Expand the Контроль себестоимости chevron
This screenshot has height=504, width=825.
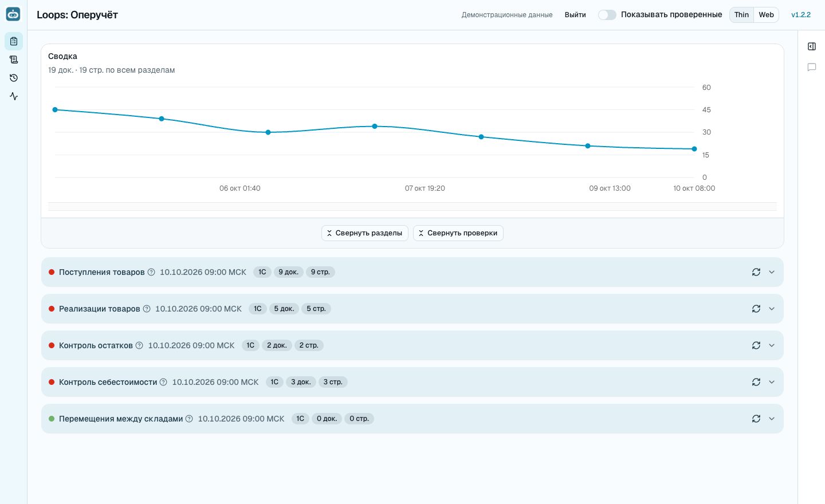click(x=772, y=382)
